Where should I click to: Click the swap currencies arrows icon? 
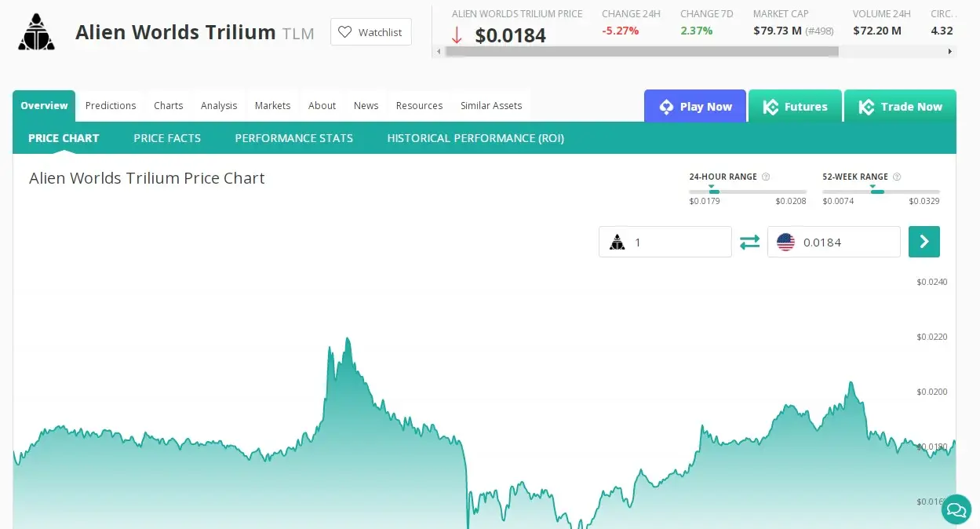(750, 242)
